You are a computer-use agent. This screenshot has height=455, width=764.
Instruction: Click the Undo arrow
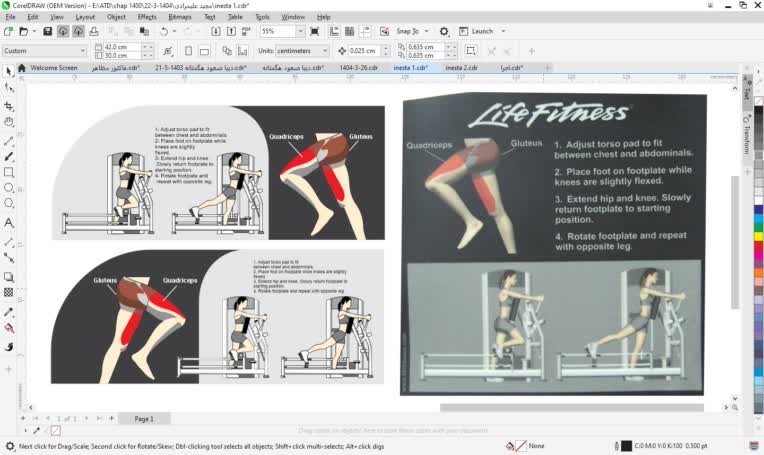point(164,32)
